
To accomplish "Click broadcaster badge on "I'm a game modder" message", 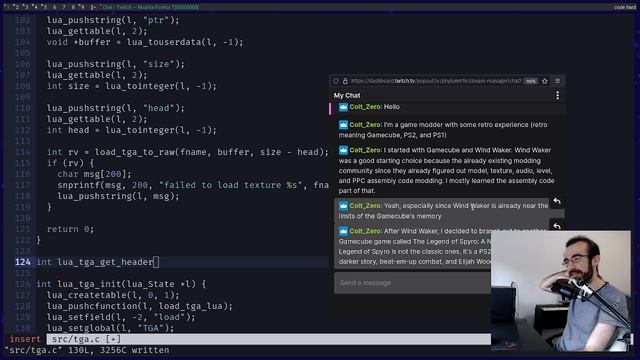I will 343,125.
